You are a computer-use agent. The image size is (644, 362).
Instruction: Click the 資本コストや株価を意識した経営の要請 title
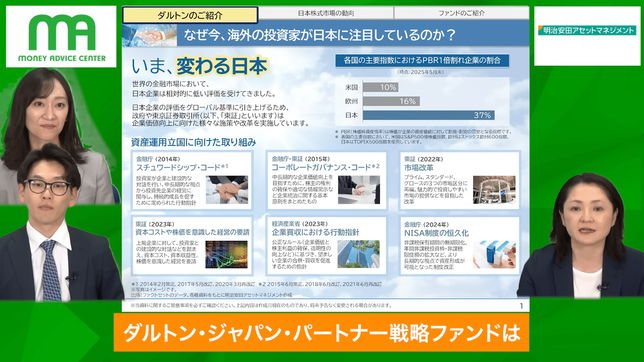point(193,232)
